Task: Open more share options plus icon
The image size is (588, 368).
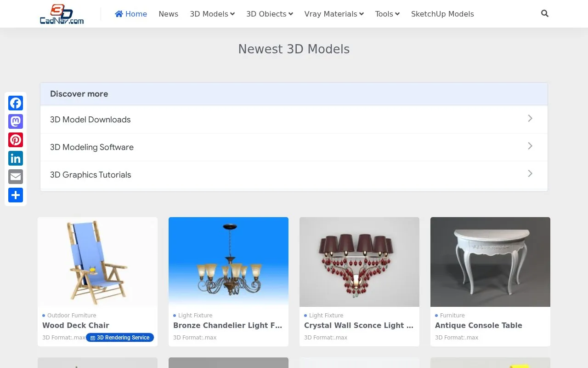Action: pyautogui.click(x=16, y=195)
